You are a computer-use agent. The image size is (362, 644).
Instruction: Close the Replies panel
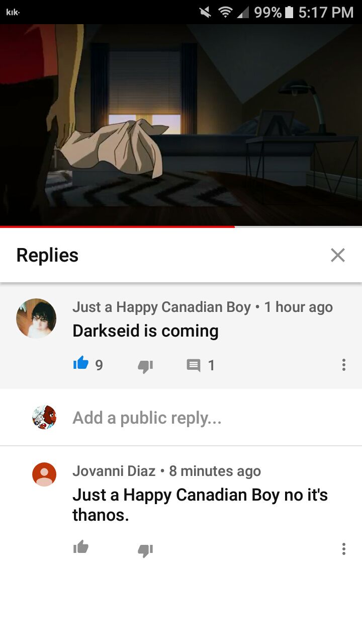pos(338,255)
